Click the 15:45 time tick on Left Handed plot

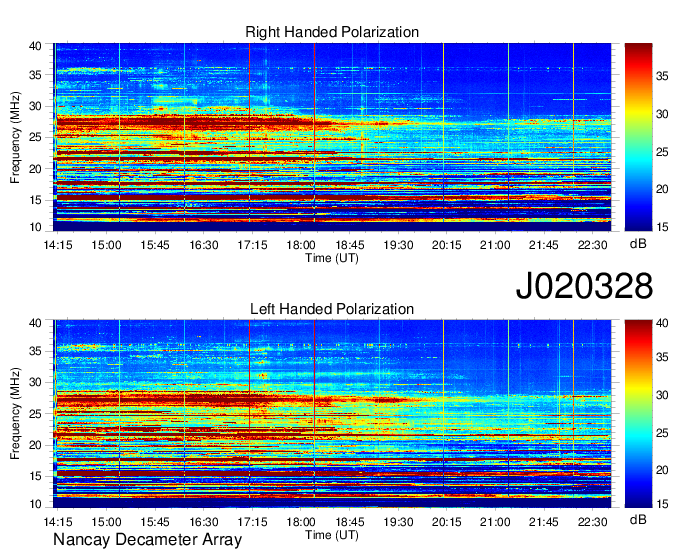(x=155, y=522)
